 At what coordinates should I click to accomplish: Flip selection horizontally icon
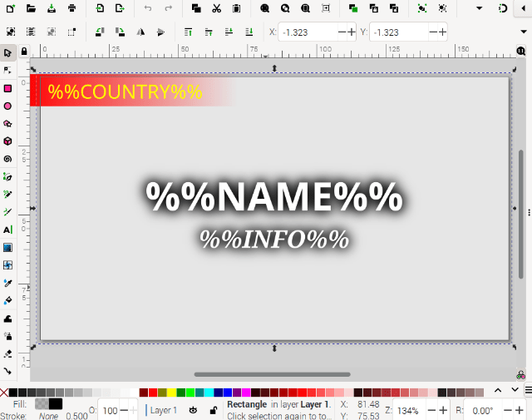pos(140,32)
